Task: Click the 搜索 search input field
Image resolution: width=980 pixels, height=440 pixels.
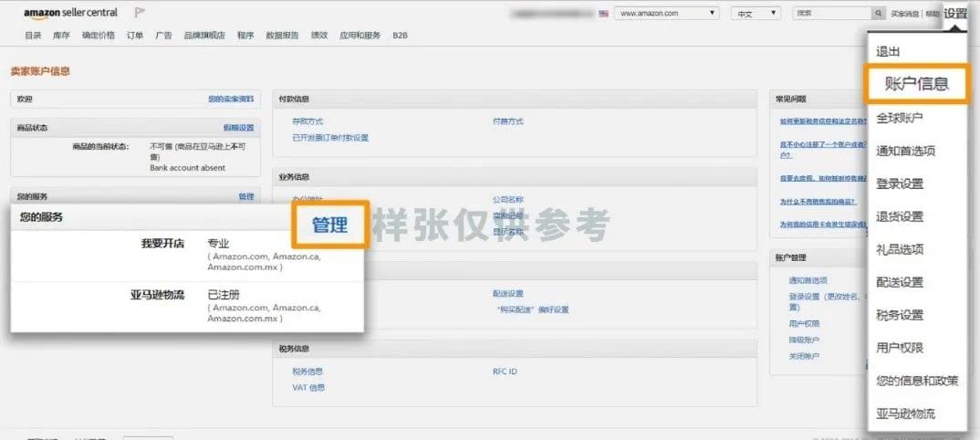Action: (x=831, y=14)
